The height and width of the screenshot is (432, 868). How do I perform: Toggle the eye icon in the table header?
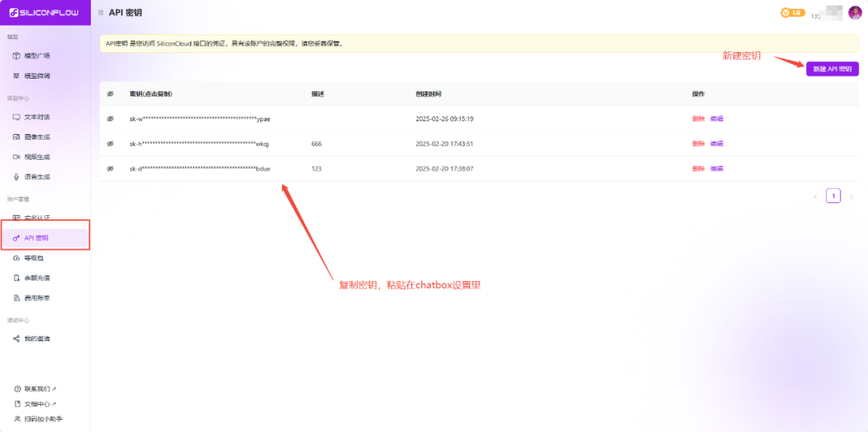coord(110,94)
